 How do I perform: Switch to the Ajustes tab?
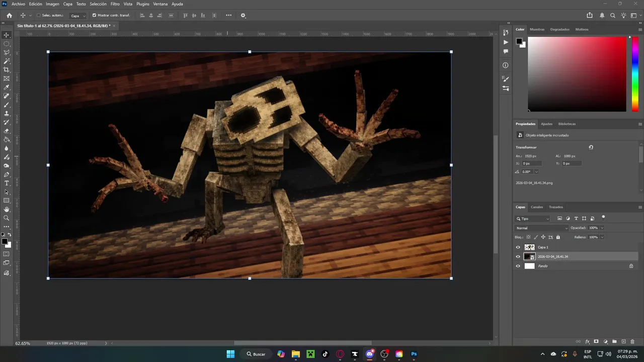click(x=546, y=124)
